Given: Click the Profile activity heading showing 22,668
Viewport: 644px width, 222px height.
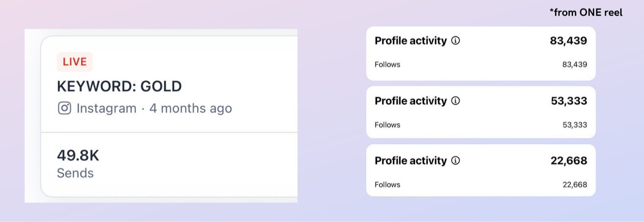Looking at the screenshot, I should coord(410,161).
